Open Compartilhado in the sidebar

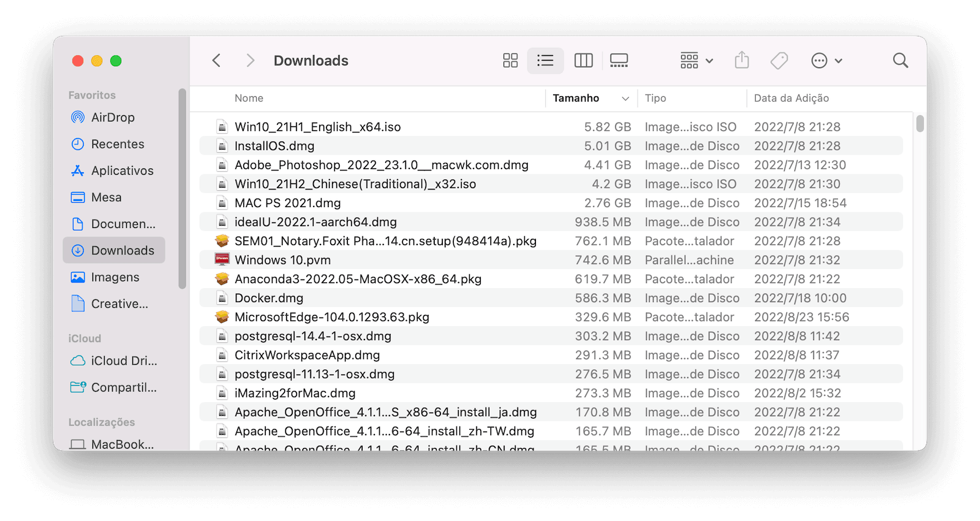tap(114, 387)
